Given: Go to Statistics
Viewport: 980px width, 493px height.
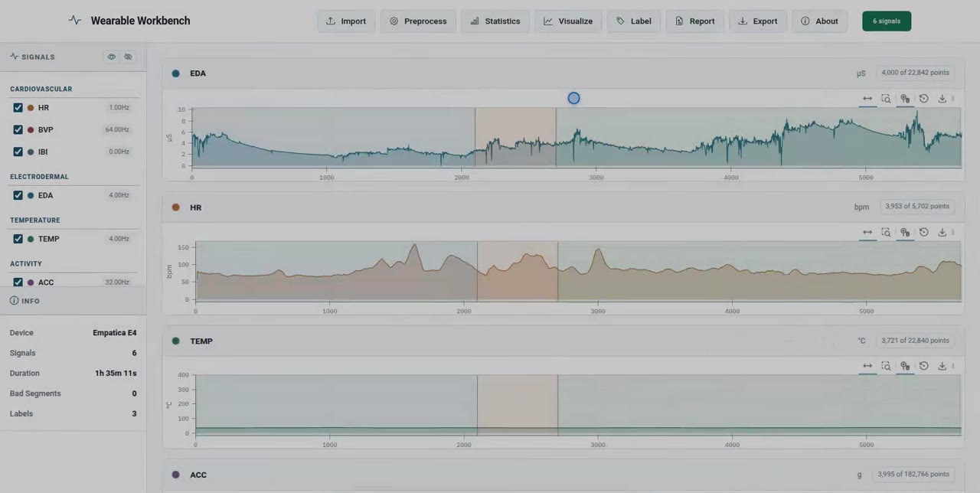Looking at the screenshot, I should [495, 21].
